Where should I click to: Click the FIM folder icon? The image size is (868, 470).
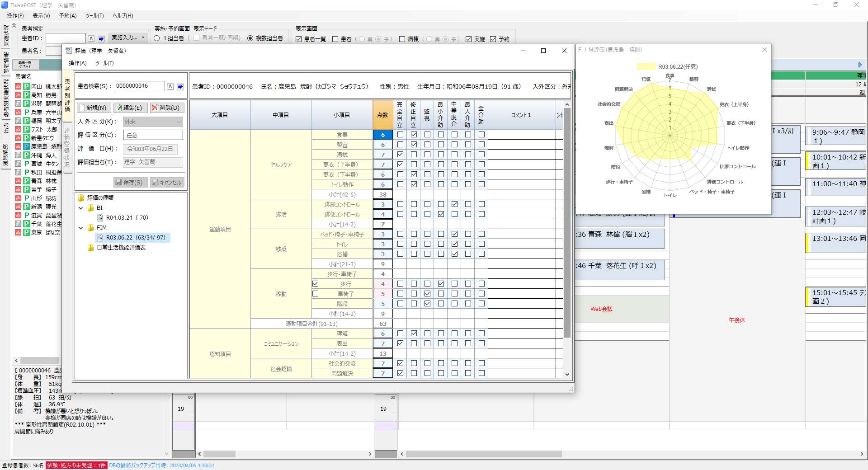(91, 228)
